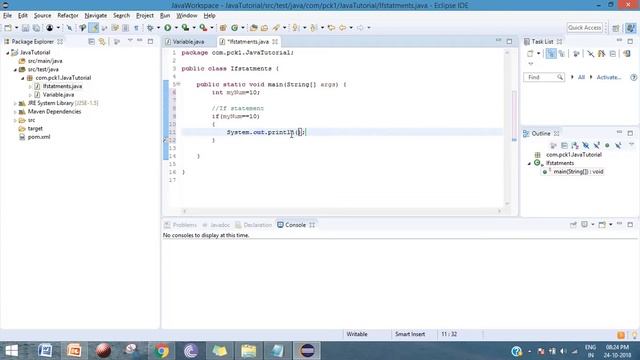
Task: Click the Search toolbar icon
Action: (x=276, y=28)
